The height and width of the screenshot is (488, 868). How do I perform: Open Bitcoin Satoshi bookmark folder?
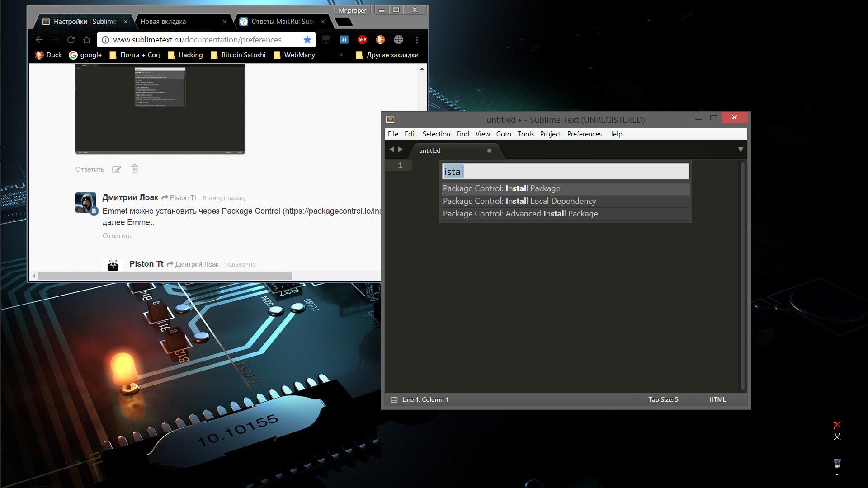[238, 55]
